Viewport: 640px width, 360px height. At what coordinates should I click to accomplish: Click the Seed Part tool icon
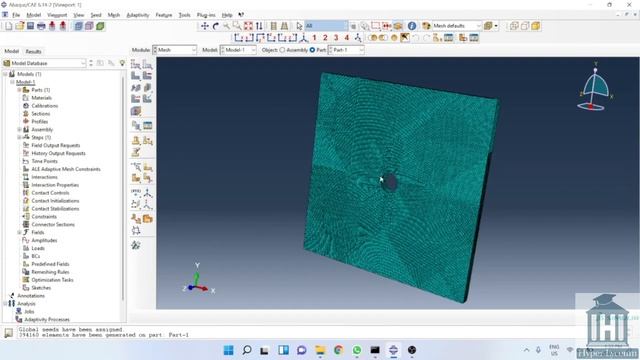click(x=136, y=64)
